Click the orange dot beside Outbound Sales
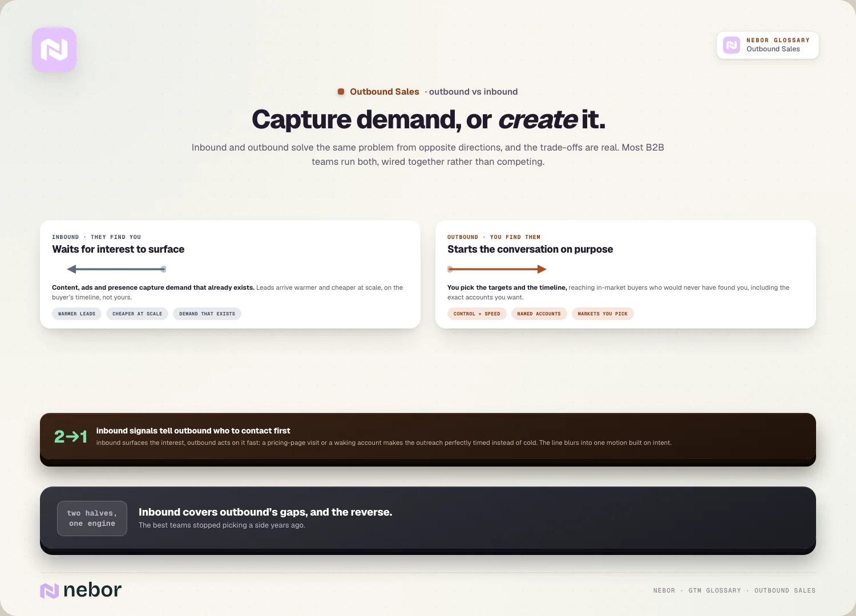 pyautogui.click(x=341, y=92)
